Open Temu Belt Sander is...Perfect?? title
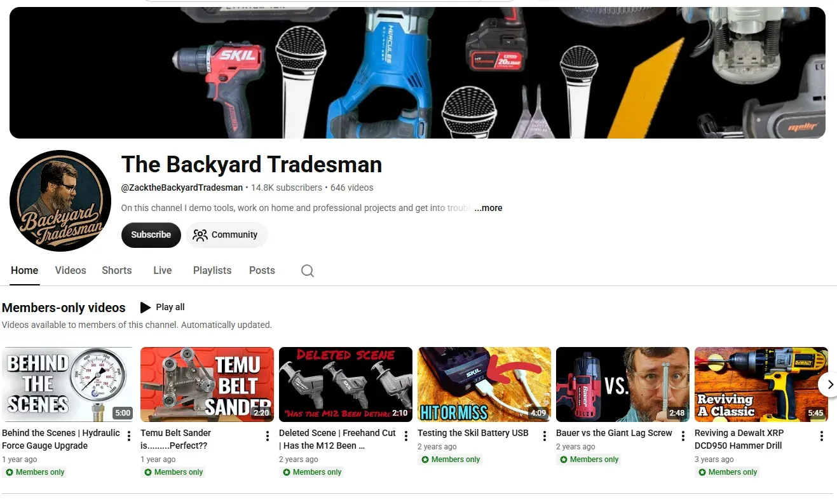 click(x=175, y=439)
